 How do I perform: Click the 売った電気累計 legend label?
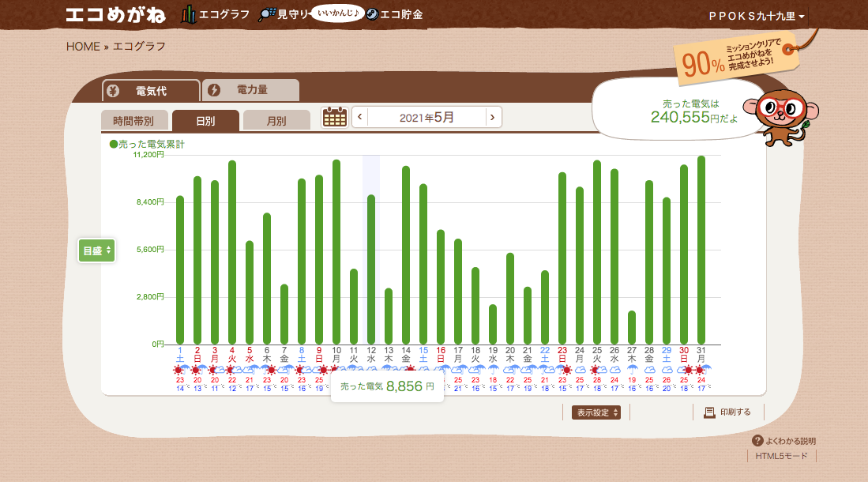[147, 144]
